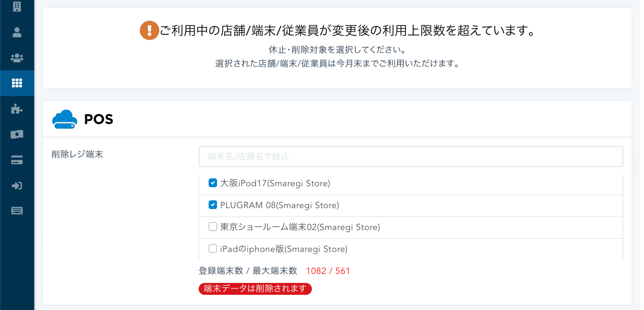Open the single user sidebar icon
644x310 pixels.
point(17,32)
